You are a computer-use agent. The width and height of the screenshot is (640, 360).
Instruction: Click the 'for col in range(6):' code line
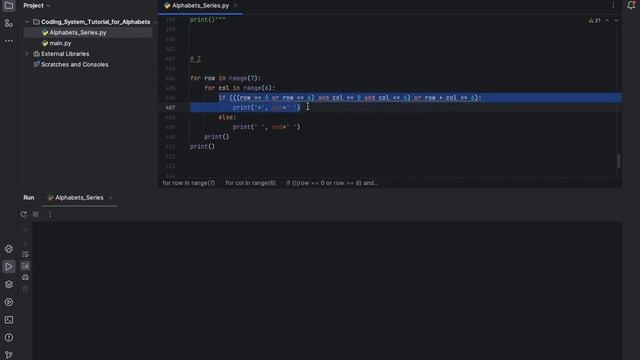tap(240, 88)
